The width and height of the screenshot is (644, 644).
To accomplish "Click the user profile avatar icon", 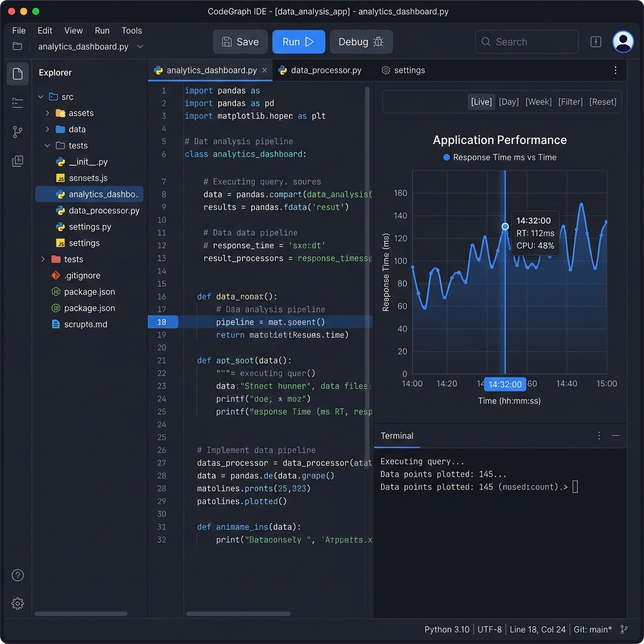I will (x=623, y=42).
